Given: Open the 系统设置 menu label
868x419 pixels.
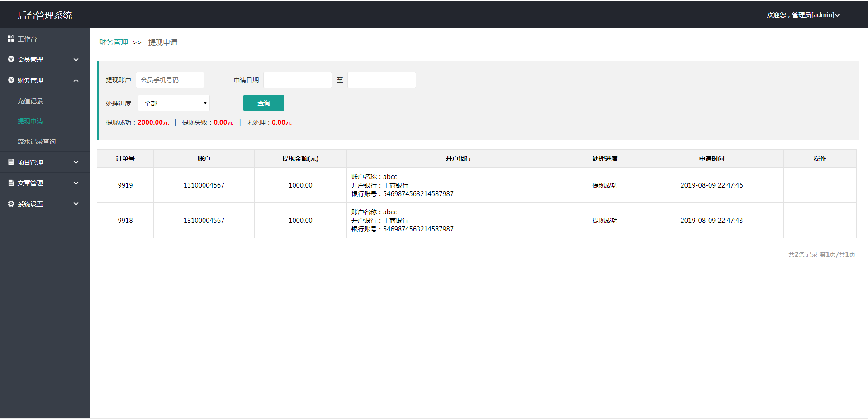Looking at the screenshot, I should (30, 204).
